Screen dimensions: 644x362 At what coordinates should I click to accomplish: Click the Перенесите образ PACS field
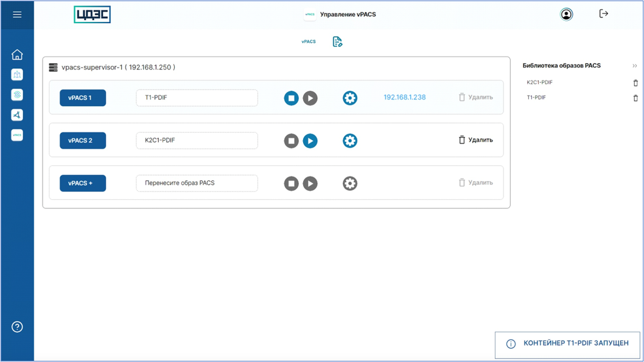pos(197,183)
